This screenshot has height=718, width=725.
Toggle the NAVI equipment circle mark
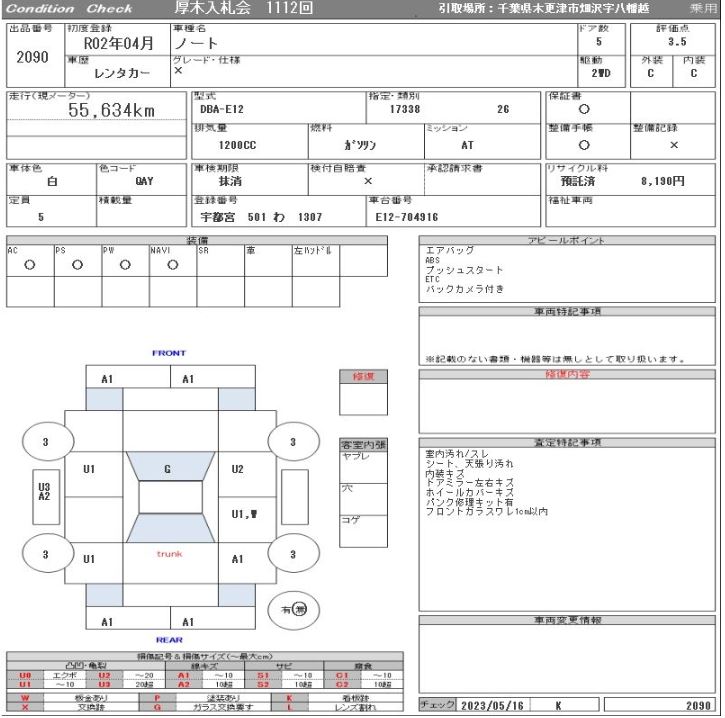172,266
